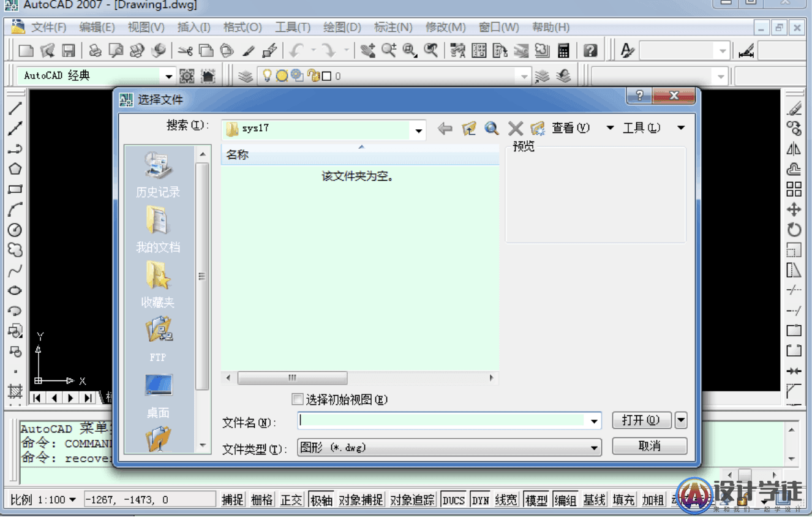Open the 绘图(D) menu
Viewport: 812px width, 517px height.
coord(342,28)
